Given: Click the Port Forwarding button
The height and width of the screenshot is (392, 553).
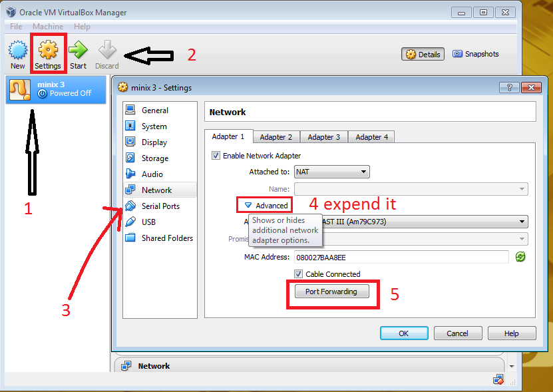Looking at the screenshot, I should point(331,292).
